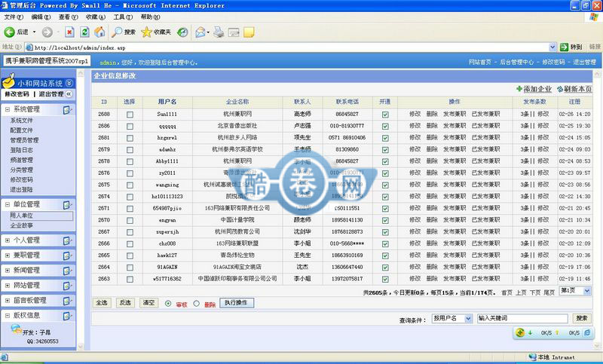Uncheck 开通 box for 杭州兼职网 Sun1111

coord(385,115)
